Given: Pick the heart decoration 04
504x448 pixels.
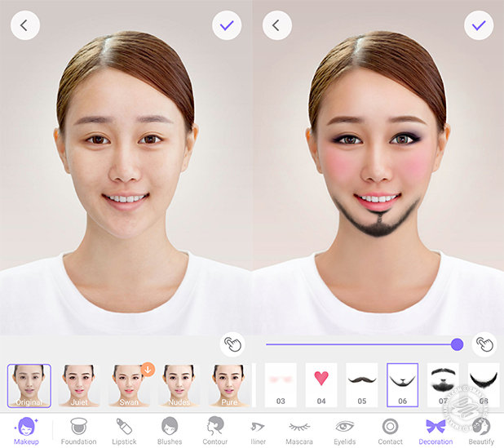Looking at the screenshot, I should point(321,385).
